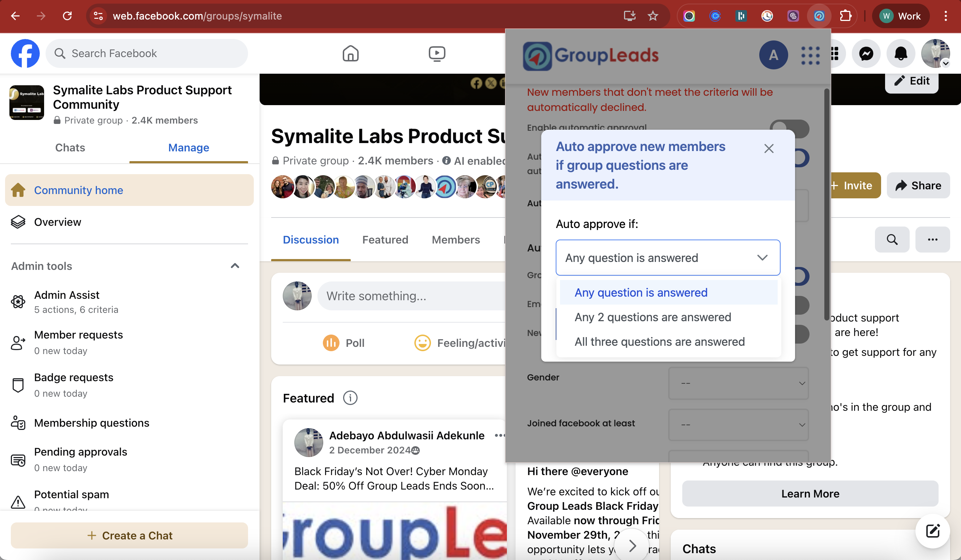Select Community home
961x560 pixels.
click(x=129, y=190)
